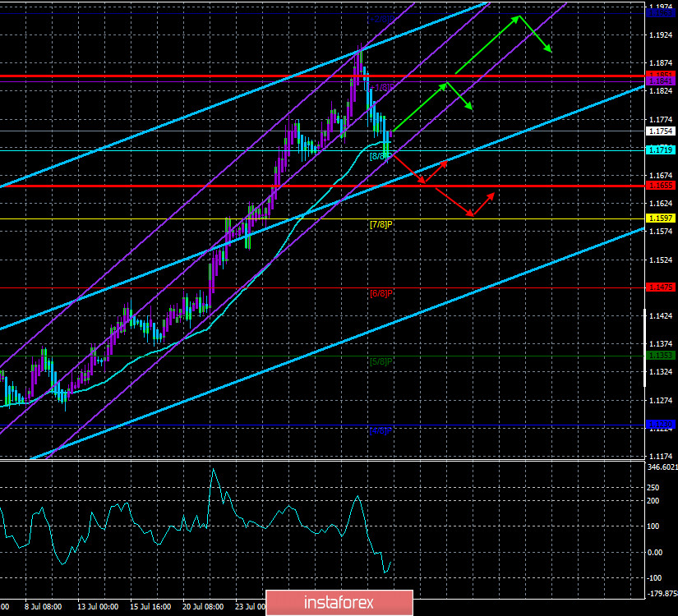Select the [7/8]P yellow level label

pyautogui.click(x=380, y=224)
